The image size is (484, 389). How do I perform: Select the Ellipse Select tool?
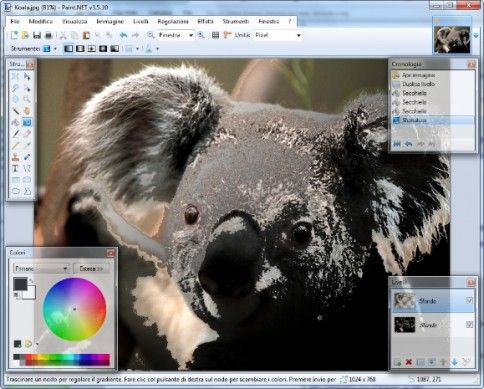point(15,99)
